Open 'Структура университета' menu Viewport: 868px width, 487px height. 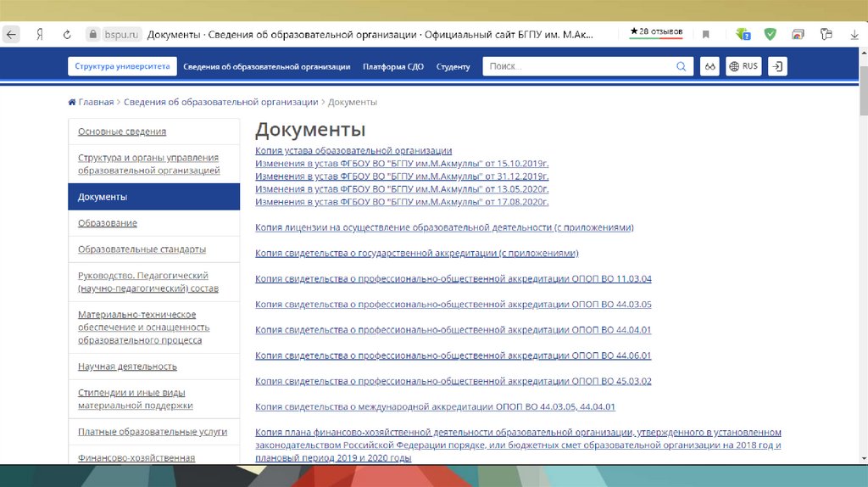pyautogui.click(x=123, y=66)
